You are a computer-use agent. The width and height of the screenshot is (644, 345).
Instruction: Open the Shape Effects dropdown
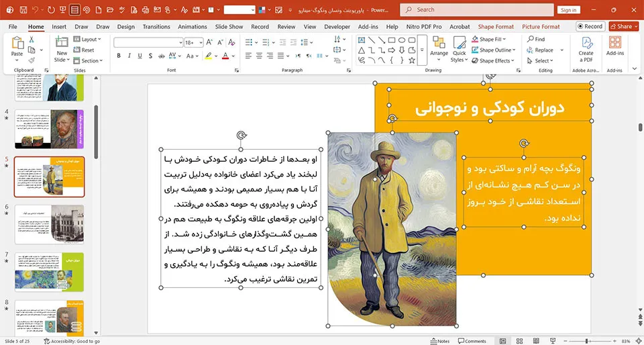tap(493, 61)
